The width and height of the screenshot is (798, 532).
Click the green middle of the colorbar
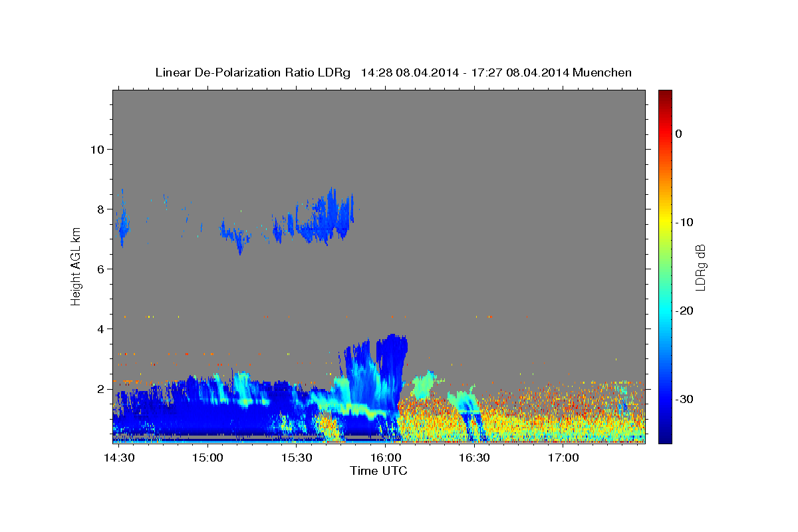[x=665, y=266]
